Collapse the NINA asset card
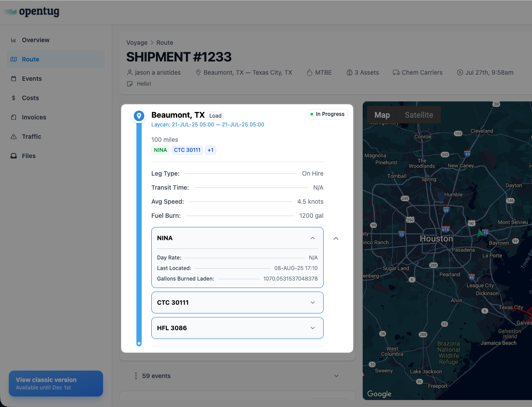Screen dimensions: 532x407 click(313, 238)
